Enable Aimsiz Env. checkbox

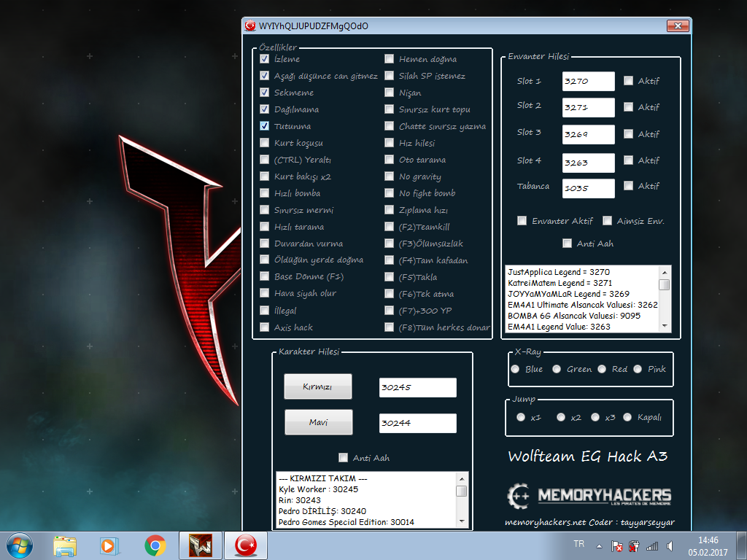tap(607, 221)
